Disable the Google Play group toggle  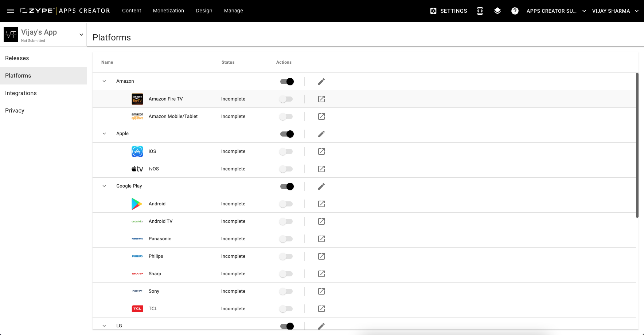(x=287, y=186)
